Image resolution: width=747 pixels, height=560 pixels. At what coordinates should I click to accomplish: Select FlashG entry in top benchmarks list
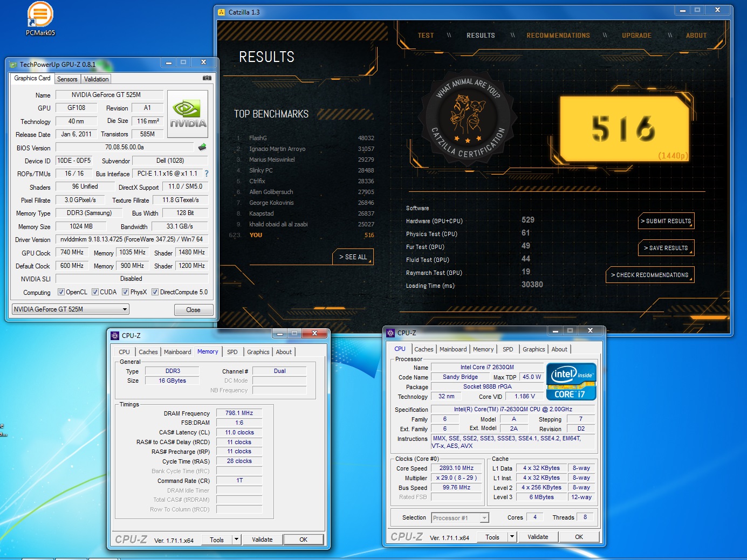pos(305,138)
